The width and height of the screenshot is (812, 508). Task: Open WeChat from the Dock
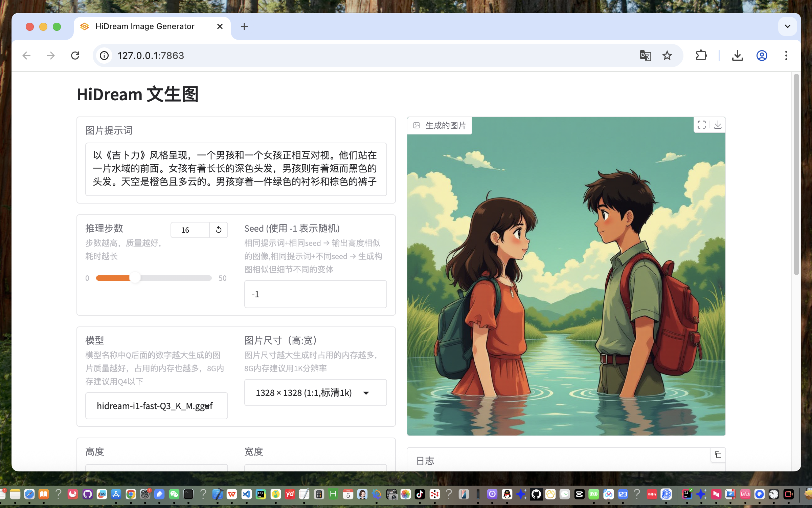(174, 494)
